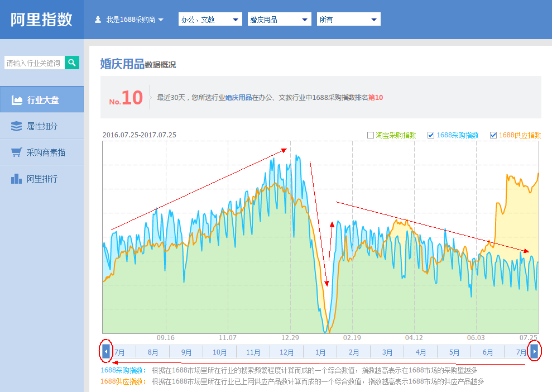Click the user avatar icon in header

pos(98,20)
